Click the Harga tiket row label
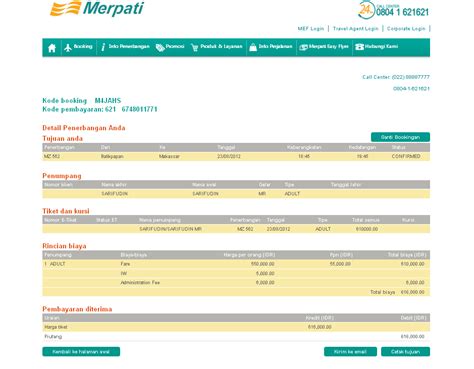474x369 pixels. point(56,327)
